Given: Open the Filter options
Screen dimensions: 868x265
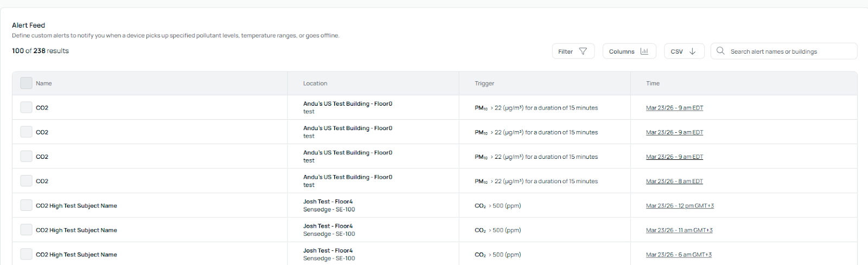Looking at the screenshot, I should 573,51.
